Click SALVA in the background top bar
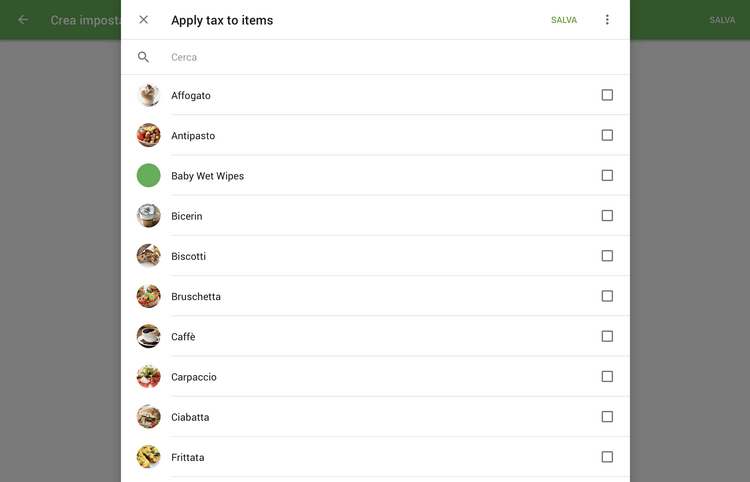Screen dimensions: 750x482 coord(722,20)
